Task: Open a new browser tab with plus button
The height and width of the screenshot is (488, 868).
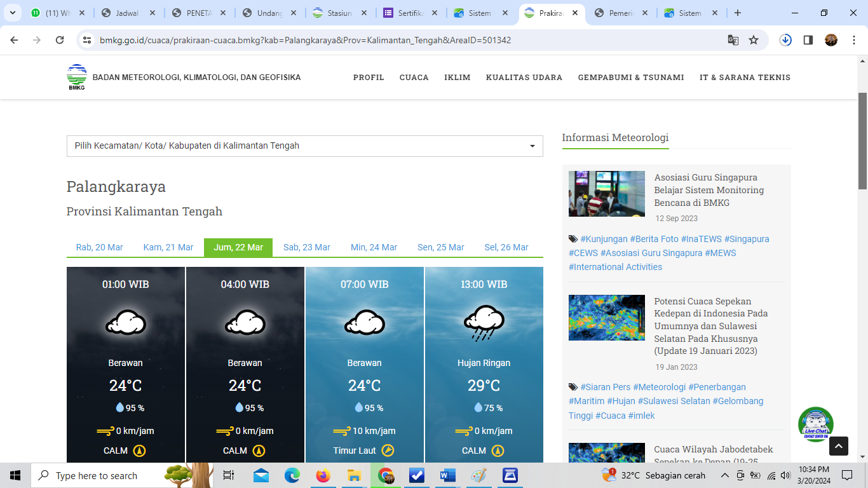Action: pyautogui.click(x=738, y=13)
